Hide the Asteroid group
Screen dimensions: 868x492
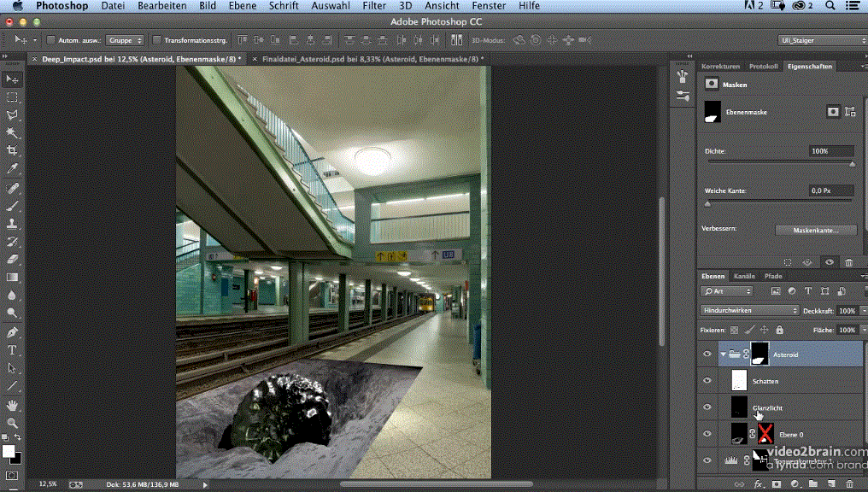pyautogui.click(x=707, y=354)
